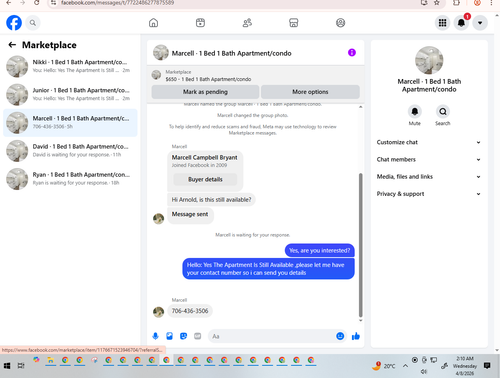Open the emoji picker in message box
This screenshot has height=378, width=500.
[x=340, y=336]
